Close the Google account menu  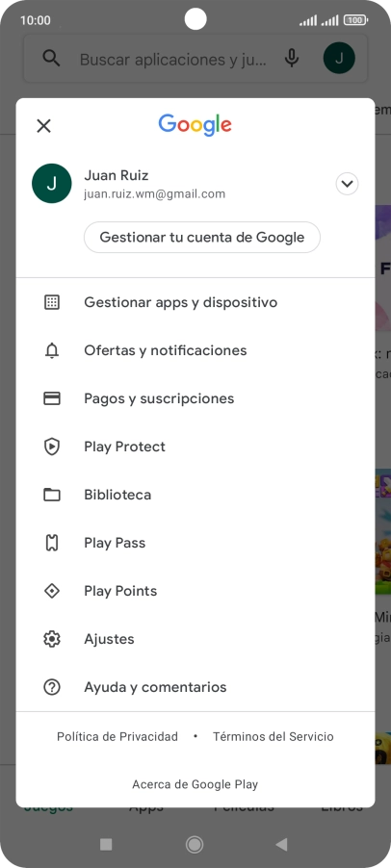(x=43, y=126)
